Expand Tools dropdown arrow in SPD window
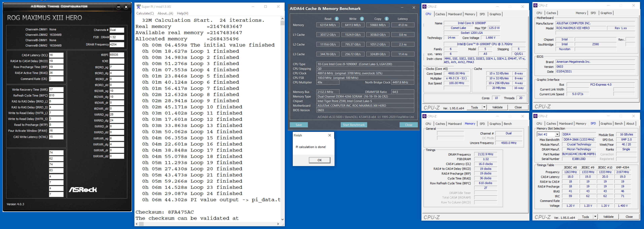 tap(595, 217)
